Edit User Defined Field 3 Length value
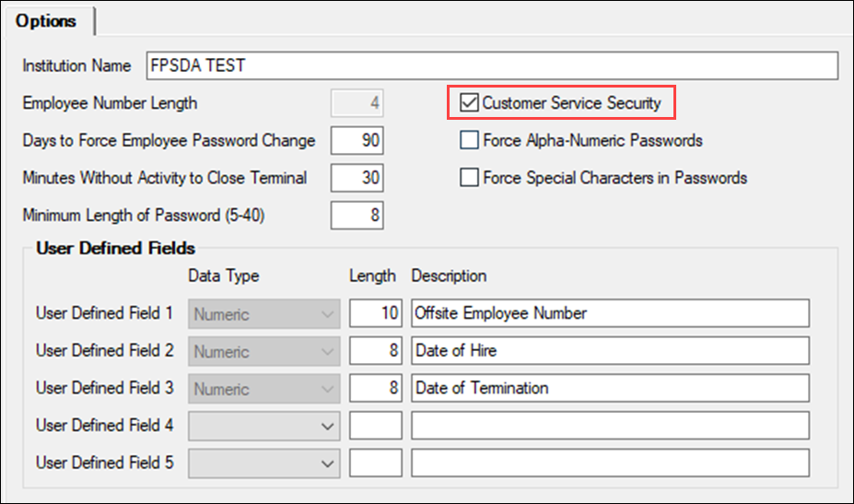Screen dimensions: 854x504 tap(376, 388)
